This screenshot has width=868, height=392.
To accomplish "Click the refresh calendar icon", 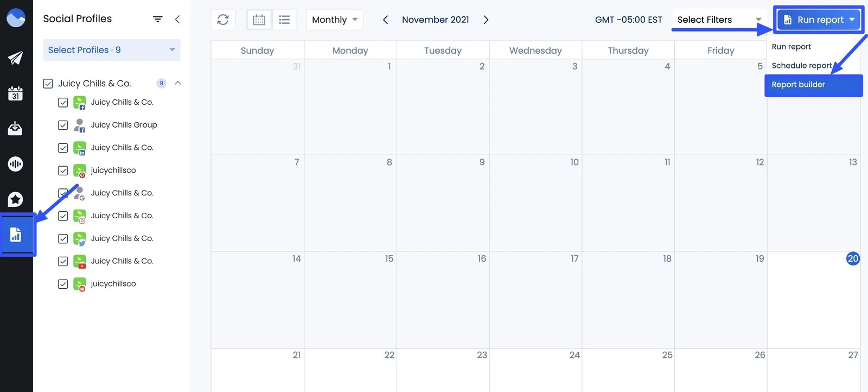I will [x=223, y=20].
